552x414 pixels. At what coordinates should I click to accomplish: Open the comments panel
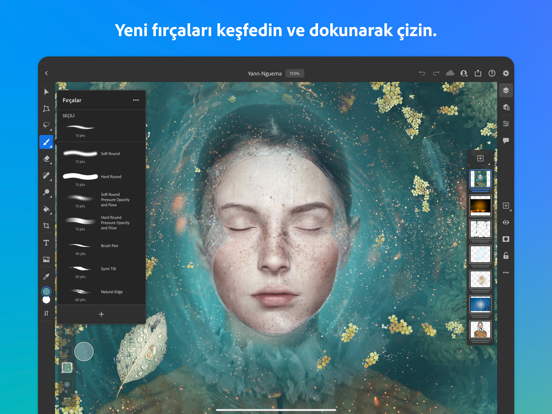tap(506, 140)
